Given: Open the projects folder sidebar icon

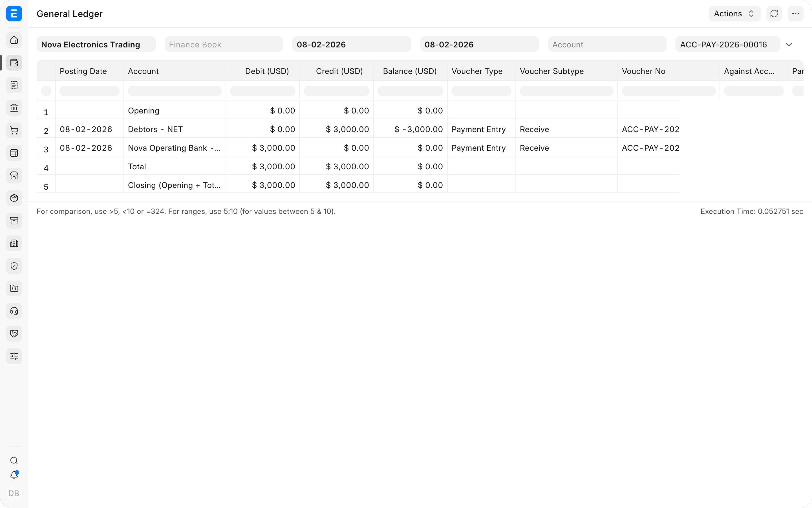Looking at the screenshot, I should [x=14, y=289].
